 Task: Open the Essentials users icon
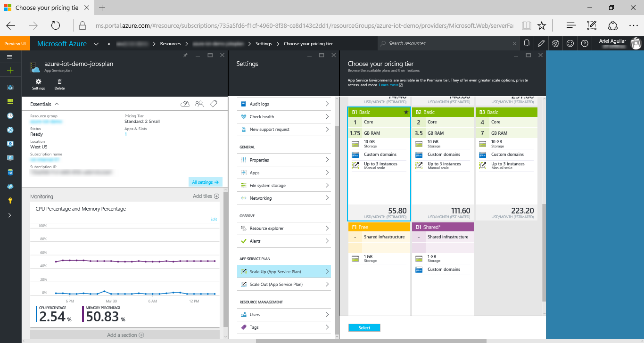(x=199, y=104)
